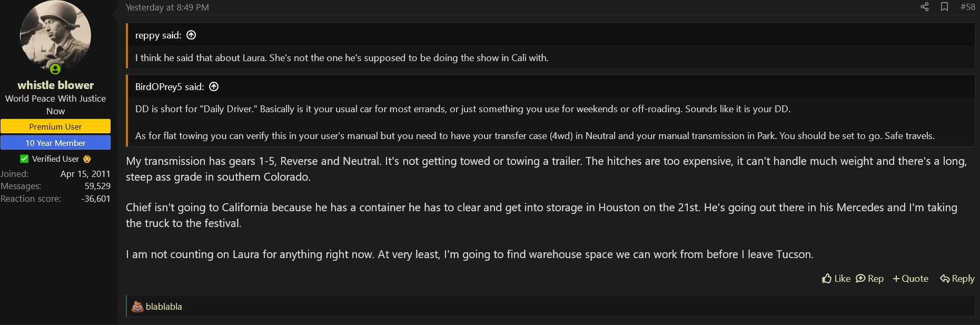Open whistle blower's profile avatar
This screenshot has height=325, width=980.
tap(55, 36)
